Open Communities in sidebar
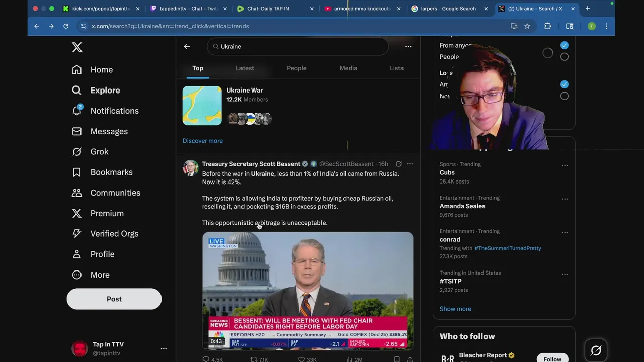 [106, 193]
